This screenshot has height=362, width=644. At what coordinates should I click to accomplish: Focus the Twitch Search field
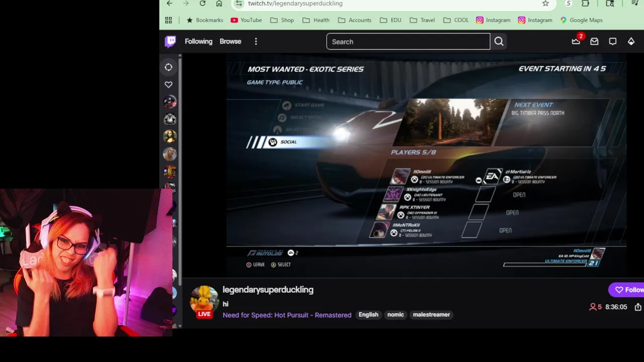[408, 42]
